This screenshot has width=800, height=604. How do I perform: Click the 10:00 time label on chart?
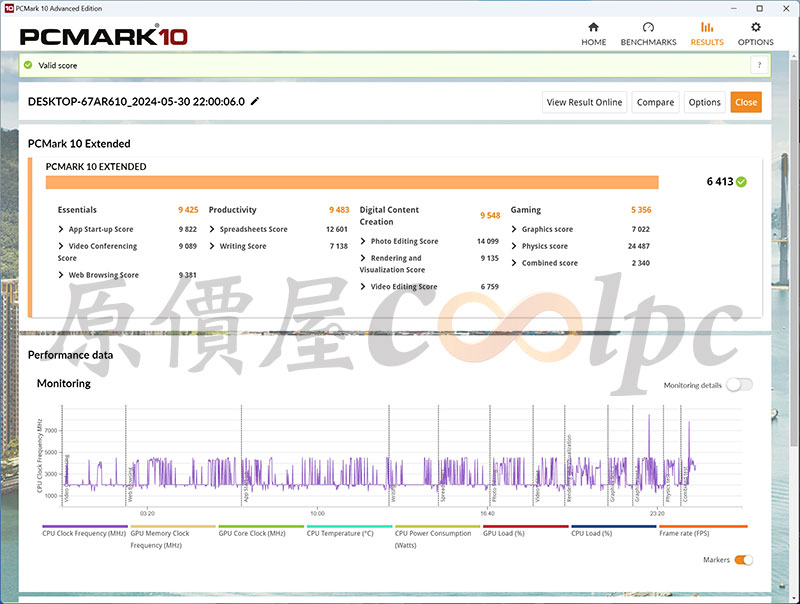[317, 513]
